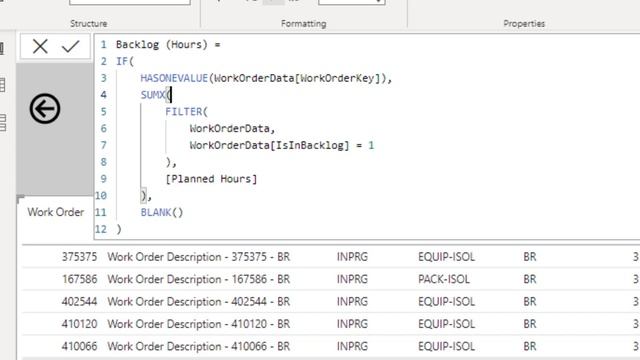Click HASONEVALUE function in formula

(174, 78)
